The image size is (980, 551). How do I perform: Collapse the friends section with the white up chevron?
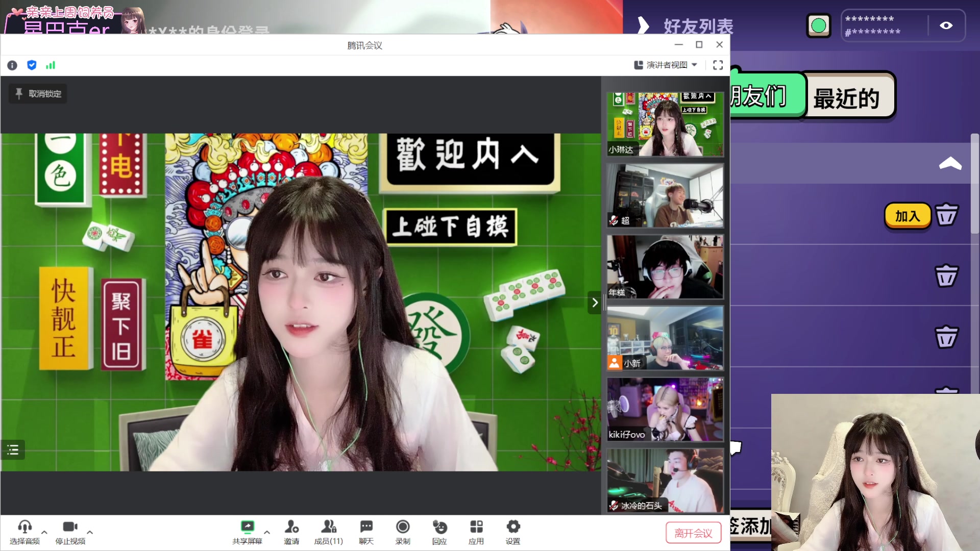click(x=950, y=163)
